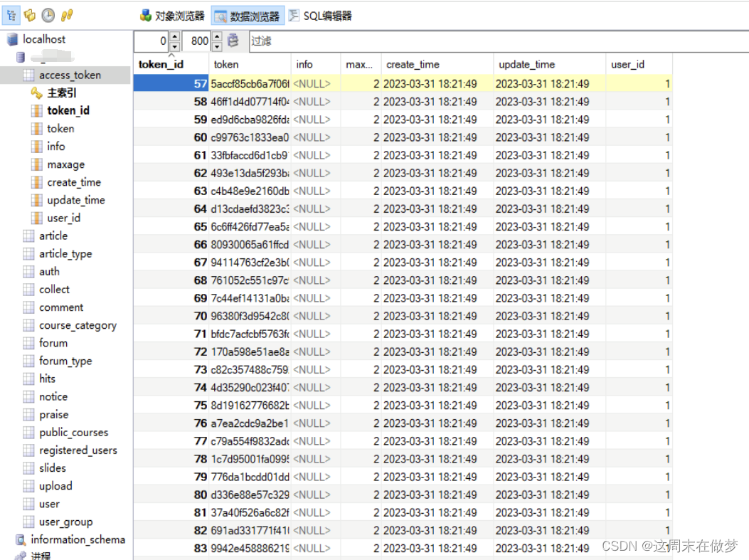The width and height of the screenshot is (749, 560).
Task: Click create_time cell in row 65
Action: tap(437, 227)
